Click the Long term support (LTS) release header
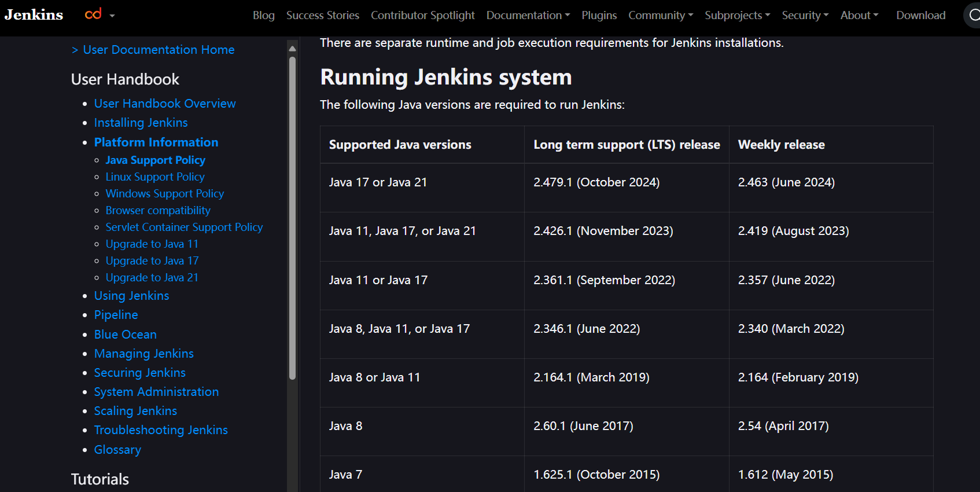This screenshot has height=492, width=980. tap(627, 145)
